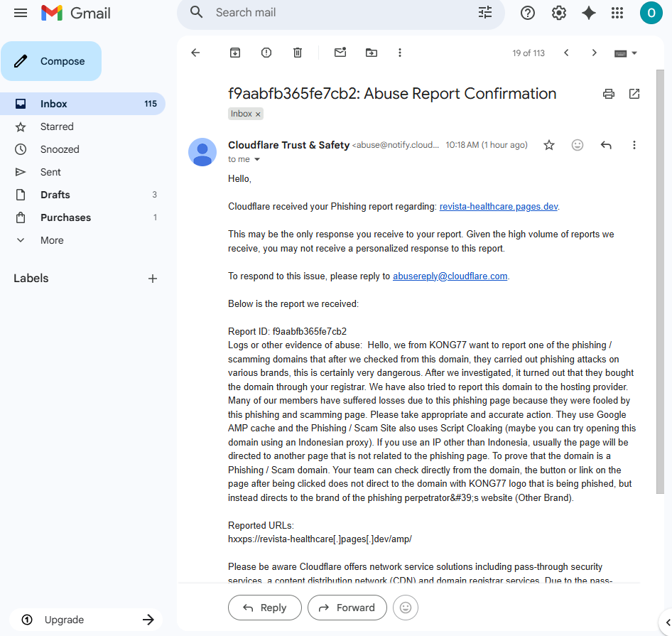
Task: Click 'Report ID: f9aabfb365fe7cb2' line
Action: click(287, 332)
